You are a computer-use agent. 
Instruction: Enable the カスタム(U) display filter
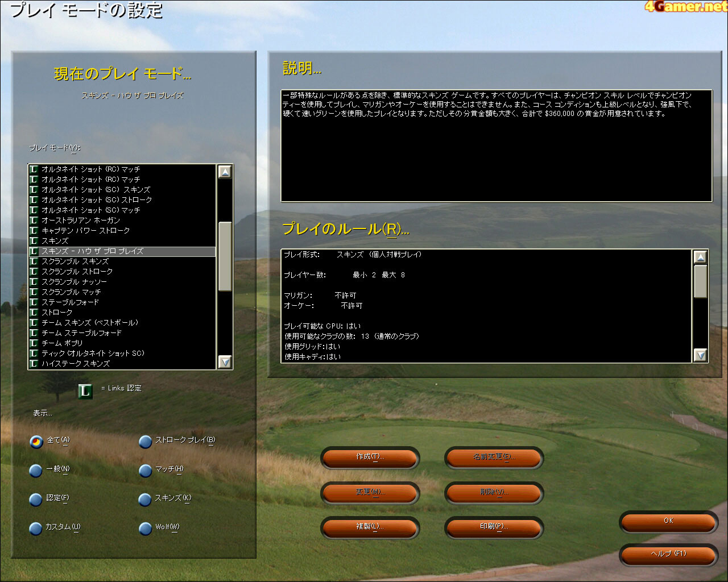point(36,529)
